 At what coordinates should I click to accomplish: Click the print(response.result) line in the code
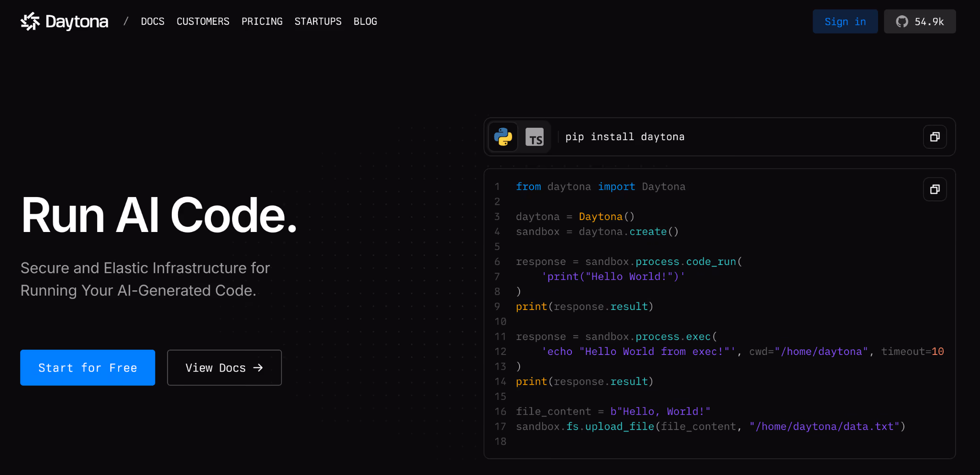[584, 306]
